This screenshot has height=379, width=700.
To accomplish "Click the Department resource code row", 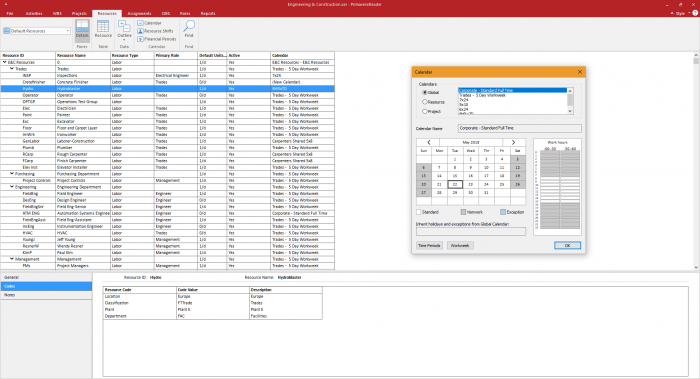I will click(212, 316).
